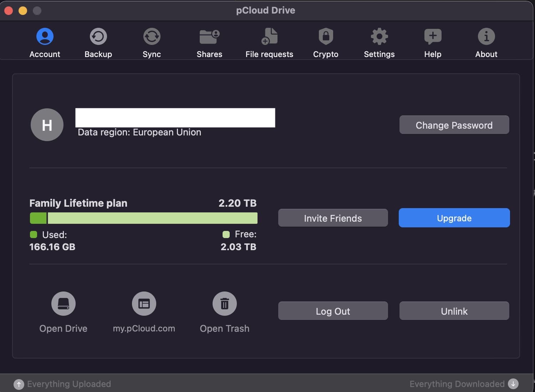Image resolution: width=535 pixels, height=392 pixels.
Task: Click the blue Upgrade button
Action: pos(454,218)
